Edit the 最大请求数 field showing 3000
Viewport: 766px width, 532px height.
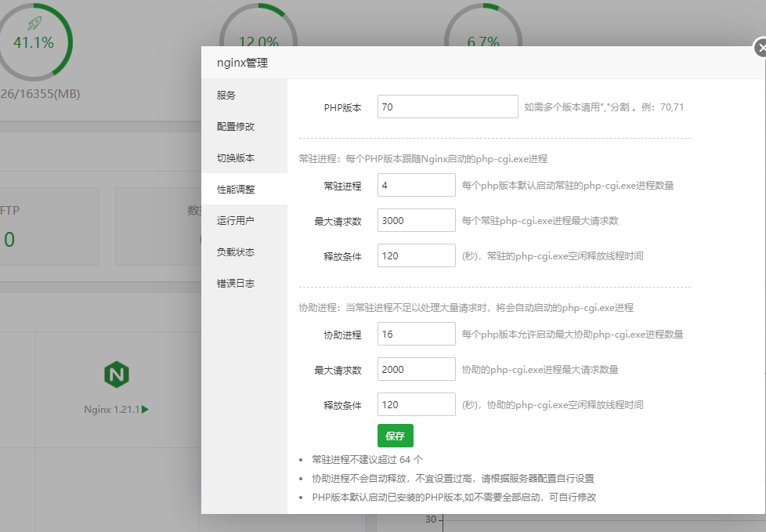[x=416, y=220]
